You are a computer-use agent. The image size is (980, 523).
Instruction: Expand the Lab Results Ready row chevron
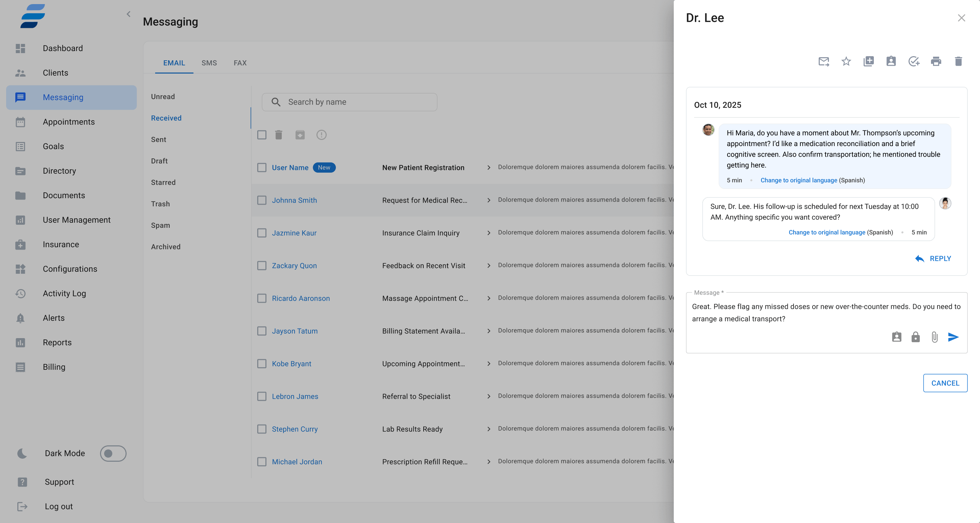click(489, 429)
